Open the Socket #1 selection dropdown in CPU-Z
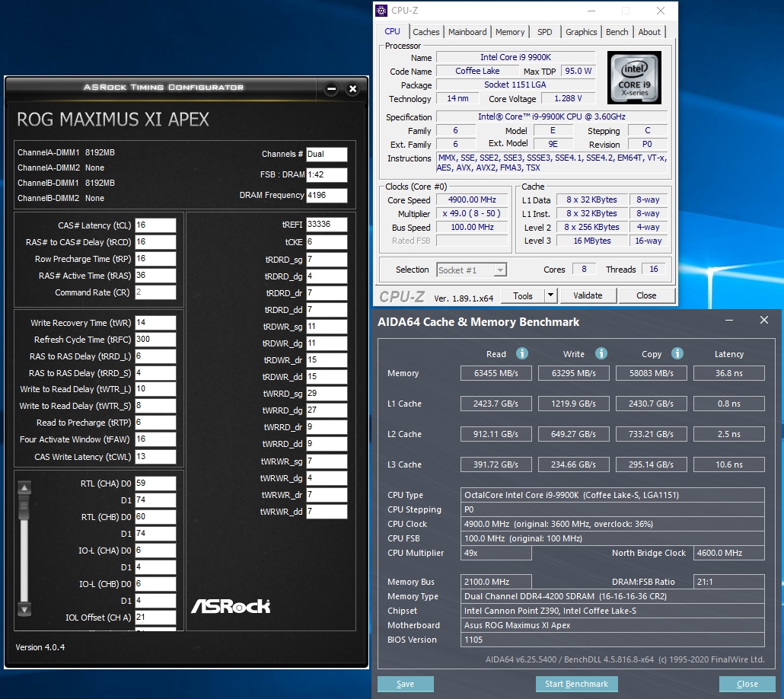The width and height of the screenshot is (784, 699). 499,270
